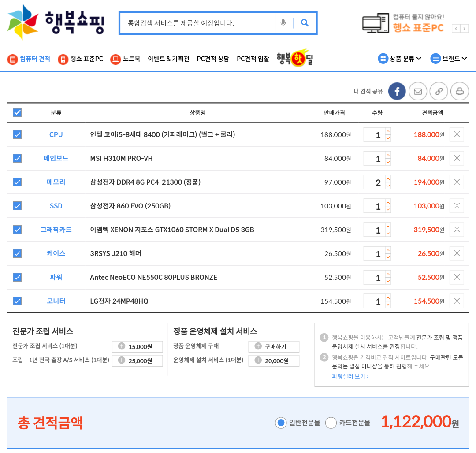
Task: Share estimate by email icon
Action: pyautogui.click(x=418, y=91)
